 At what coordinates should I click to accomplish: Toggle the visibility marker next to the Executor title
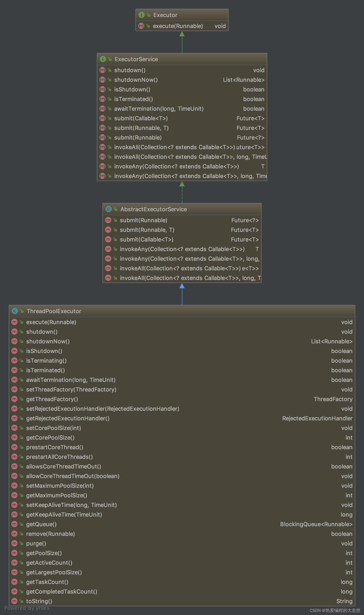[x=149, y=15]
